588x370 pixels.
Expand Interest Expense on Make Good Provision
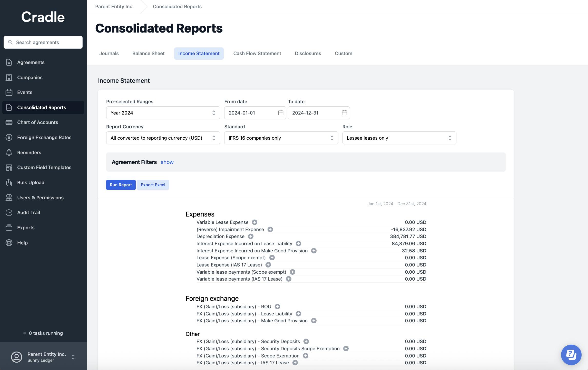click(x=314, y=251)
